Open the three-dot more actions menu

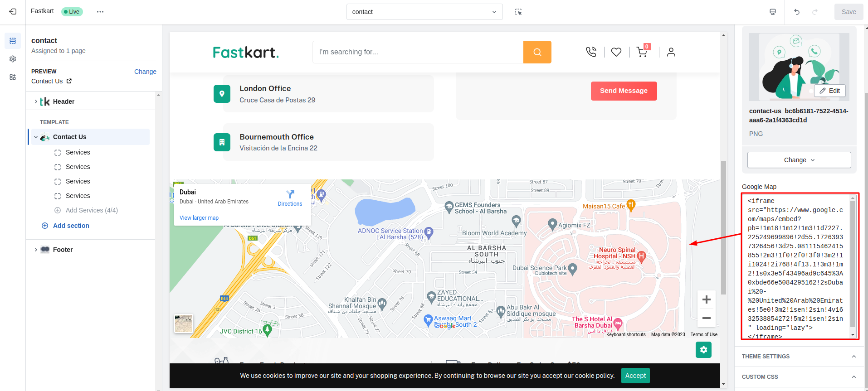pos(100,12)
